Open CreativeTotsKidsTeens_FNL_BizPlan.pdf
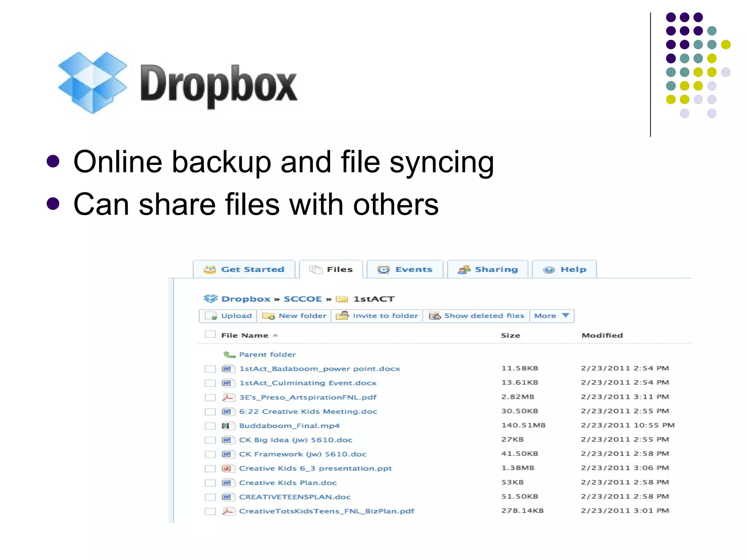This screenshot has height=560, width=747. tap(326, 511)
